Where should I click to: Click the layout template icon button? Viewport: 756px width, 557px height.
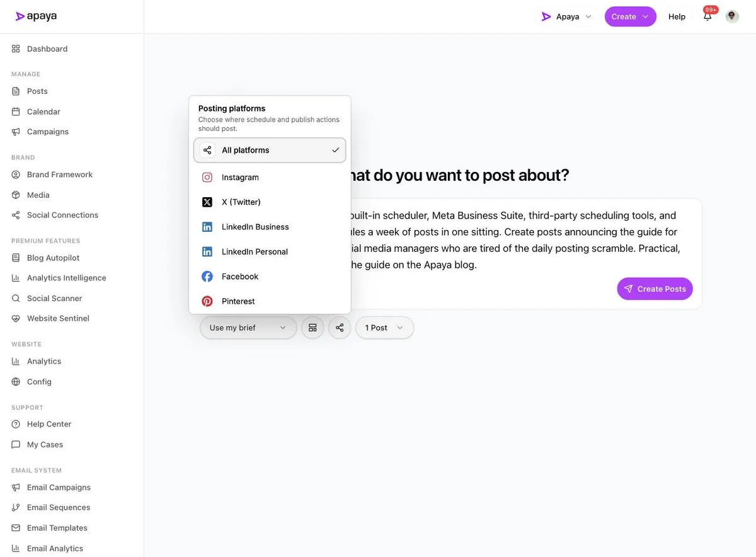coord(312,328)
